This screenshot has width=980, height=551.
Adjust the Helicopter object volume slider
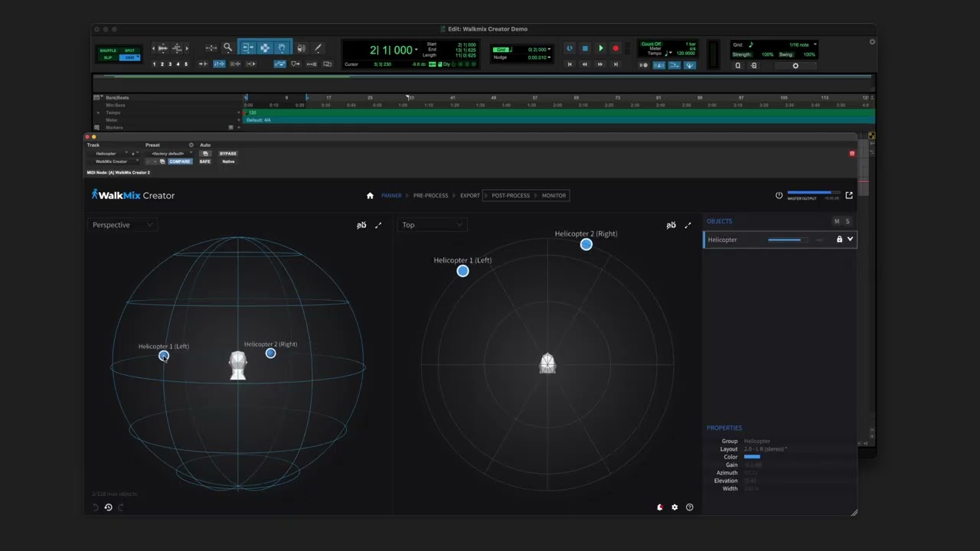(x=787, y=240)
